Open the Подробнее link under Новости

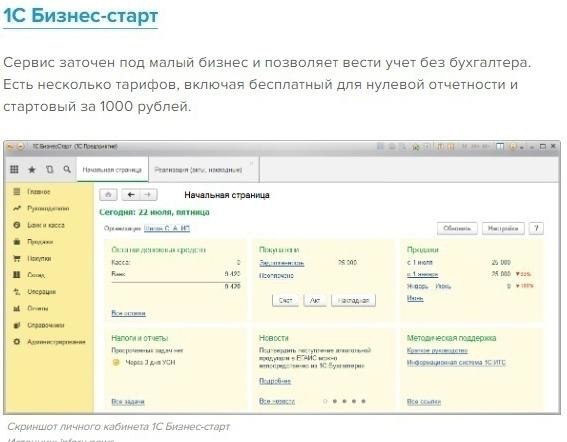click(x=275, y=381)
